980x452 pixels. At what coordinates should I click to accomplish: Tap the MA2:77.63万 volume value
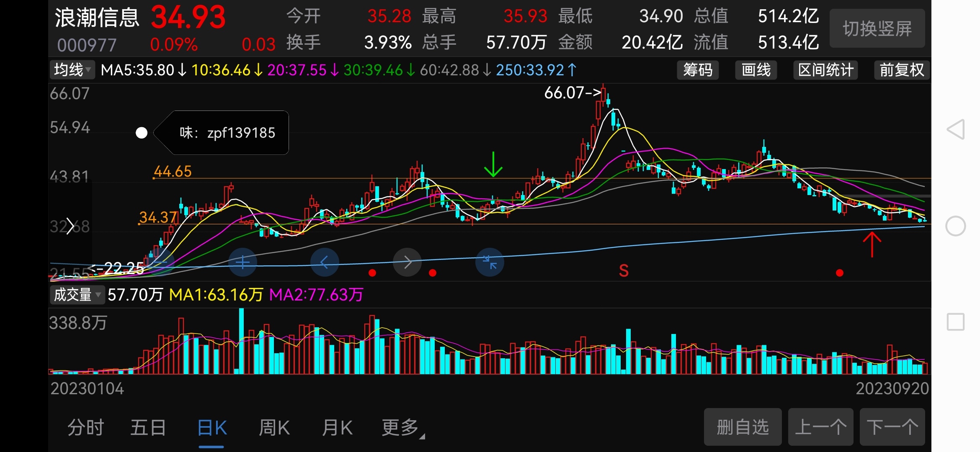click(x=316, y=295)
